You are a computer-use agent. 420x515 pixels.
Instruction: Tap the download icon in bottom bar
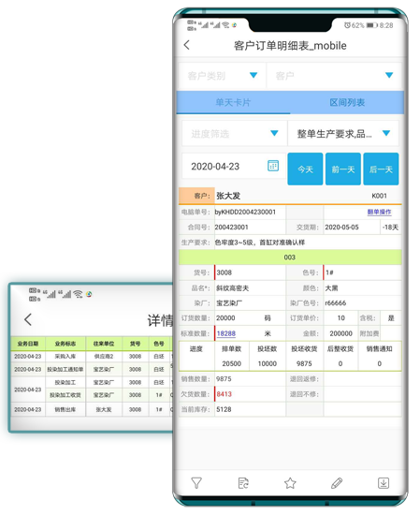click(384, 483)
